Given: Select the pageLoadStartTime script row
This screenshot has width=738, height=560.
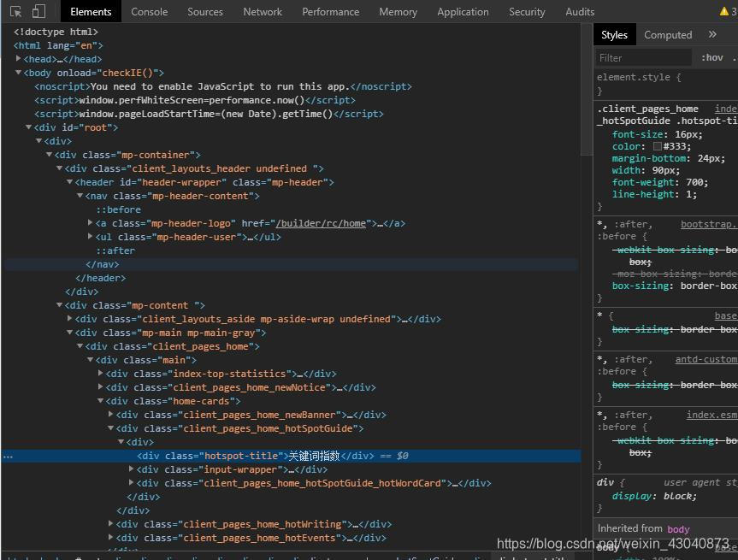Looking at the screenshot, I should coord(209,114).
